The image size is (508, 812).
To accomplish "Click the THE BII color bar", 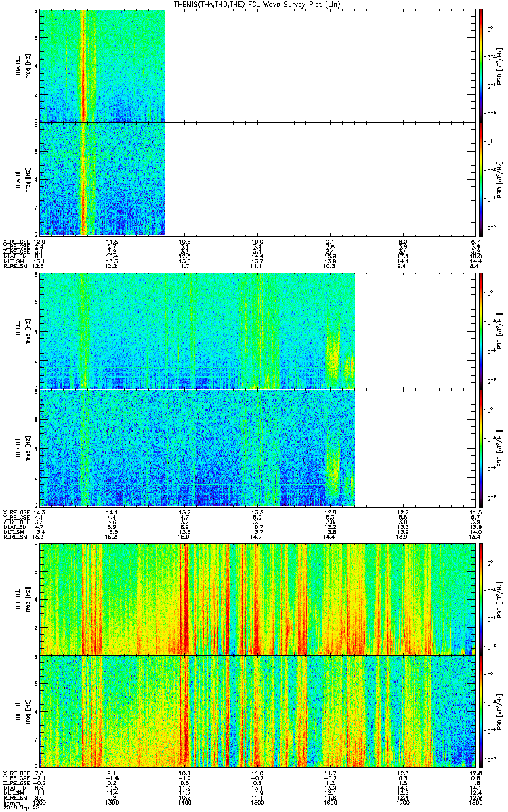I will pos(480,712).
